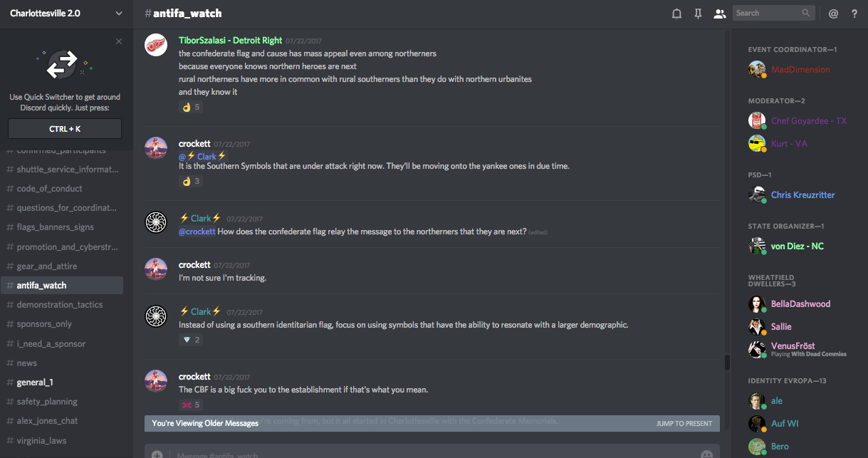Click the attach file plus button
The height and width of the screenshot is (458, 868).
tap(157, 454)
